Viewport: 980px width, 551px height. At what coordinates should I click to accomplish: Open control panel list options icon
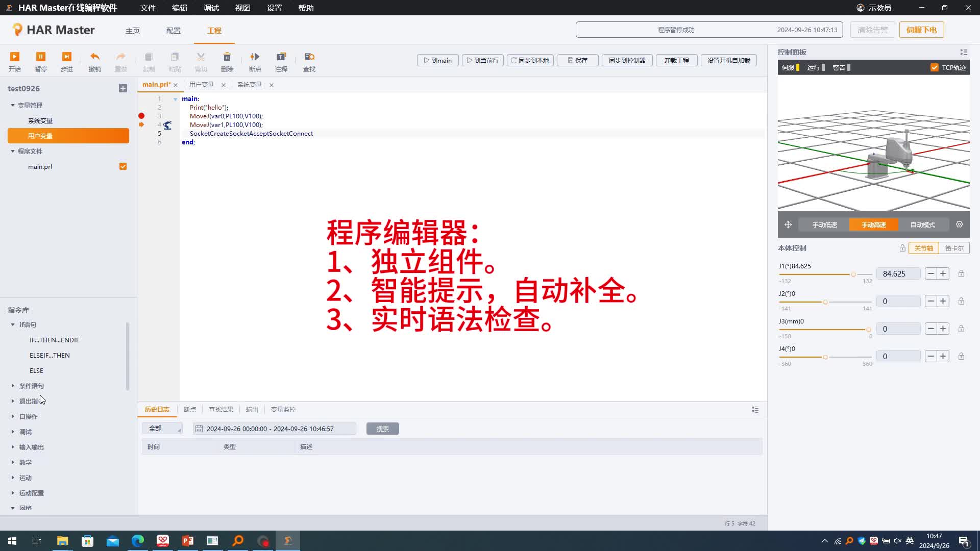964,52
